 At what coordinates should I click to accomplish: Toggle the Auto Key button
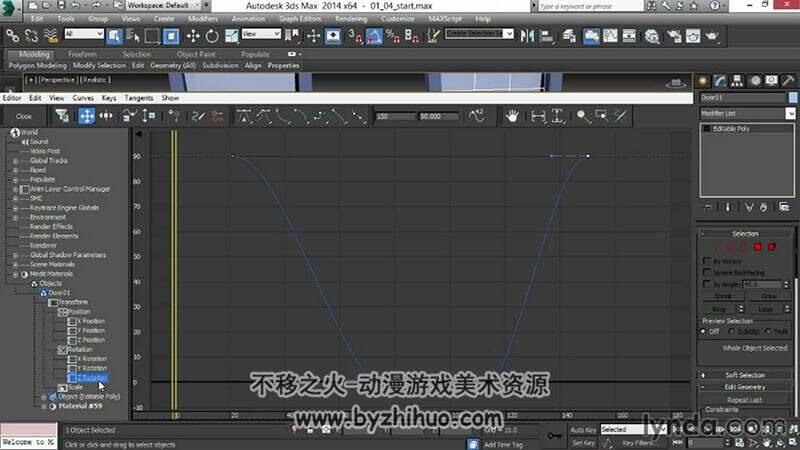[x=583, y=430]
